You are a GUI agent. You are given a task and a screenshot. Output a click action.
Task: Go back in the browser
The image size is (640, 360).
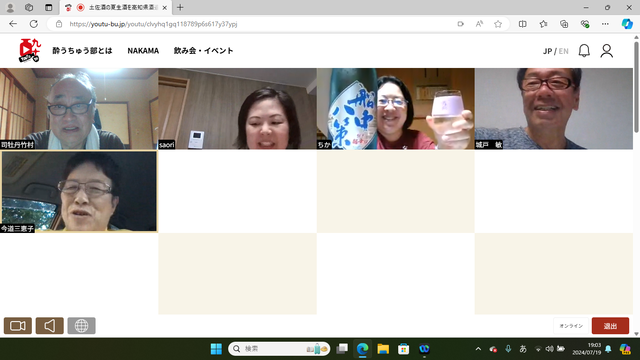pyautogui.click(x=13, y=24)
